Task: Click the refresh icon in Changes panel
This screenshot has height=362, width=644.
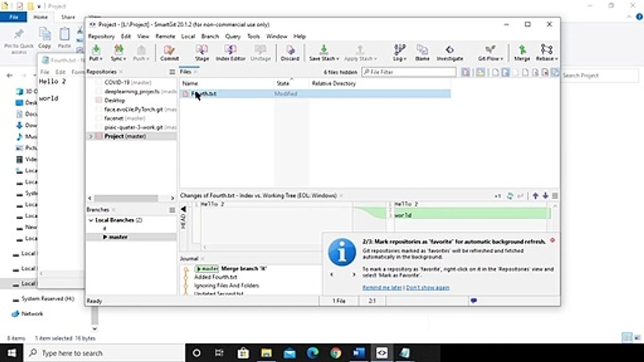Action: coord(510,196)
